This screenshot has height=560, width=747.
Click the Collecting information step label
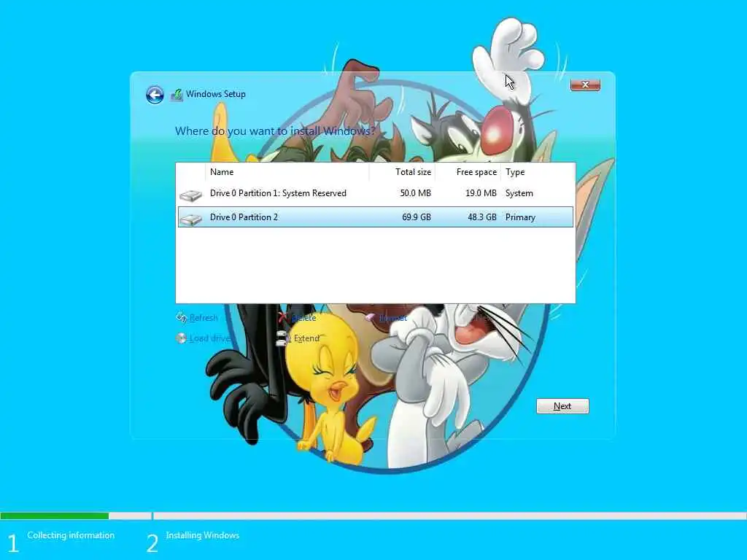tap(71, 535)
